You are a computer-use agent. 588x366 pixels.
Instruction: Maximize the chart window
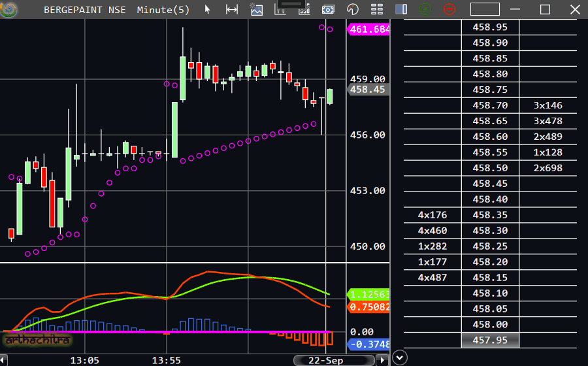[x=545, y=9]
